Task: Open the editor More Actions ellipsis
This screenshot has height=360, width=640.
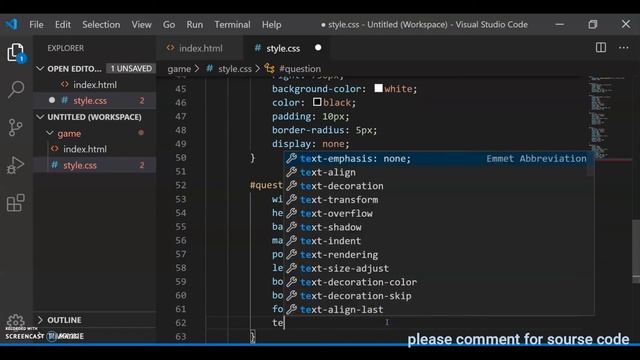Action: tap(624, 48)
